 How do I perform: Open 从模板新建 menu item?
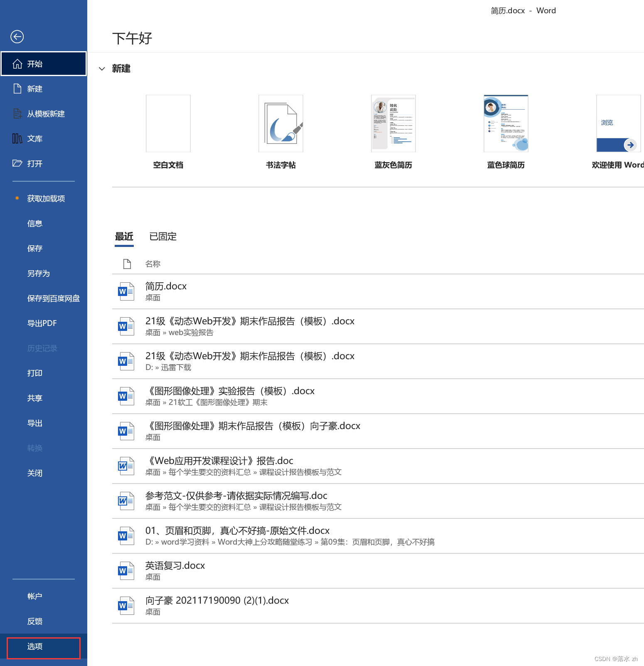(44, 113)
